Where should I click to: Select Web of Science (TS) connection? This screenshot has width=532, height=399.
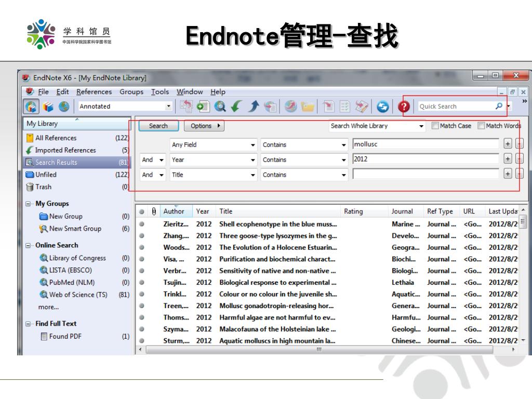point(78,295)
